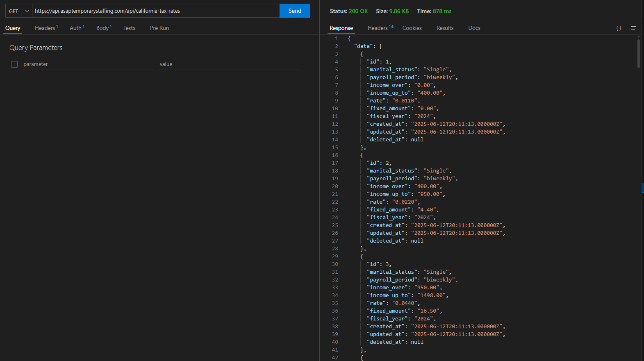The width and height of the screenshot is (644, 361).
Task: Open the Pre Run tab
Action: [x=159, y=28]
